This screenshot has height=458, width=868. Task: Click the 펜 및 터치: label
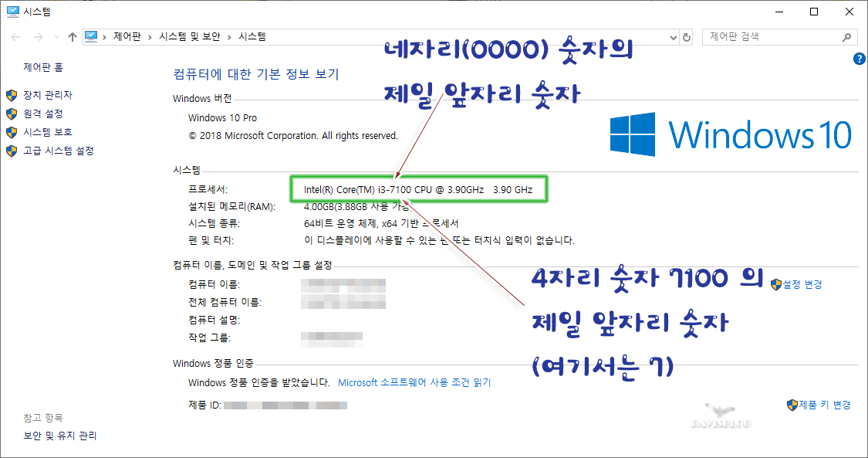[211, 240]
